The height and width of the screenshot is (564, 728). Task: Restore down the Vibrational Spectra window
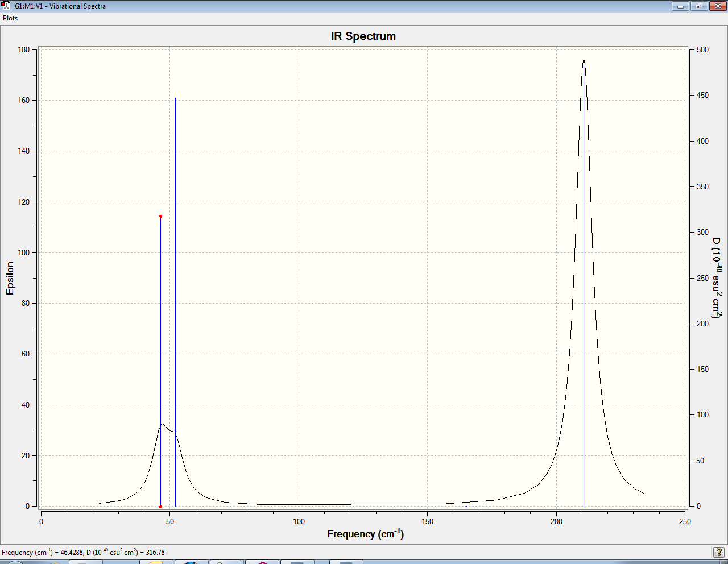(x=698, y=6)
